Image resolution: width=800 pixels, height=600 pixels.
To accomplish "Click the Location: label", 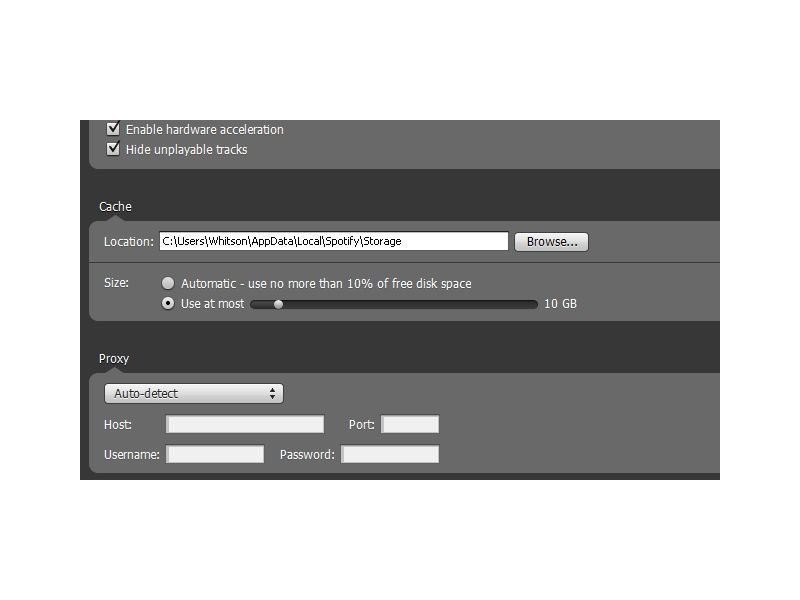I will (129, 241).
